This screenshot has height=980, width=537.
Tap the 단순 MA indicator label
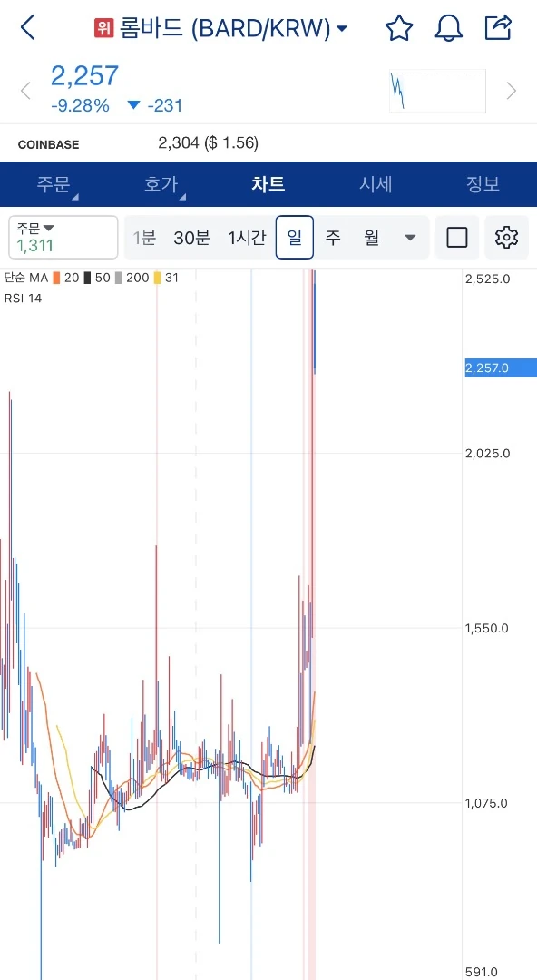pyautogui.click(x=26, y=279)
